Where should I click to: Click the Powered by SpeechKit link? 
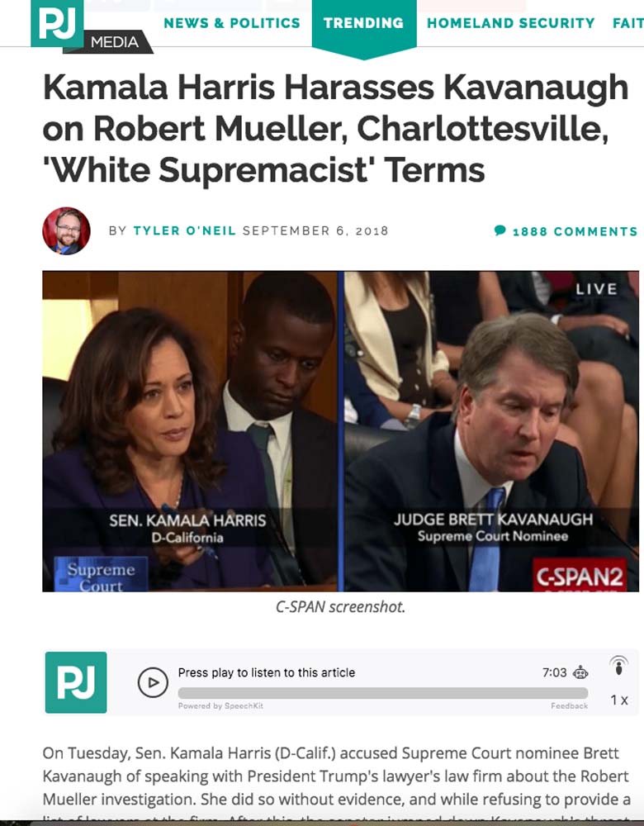coord(220,706)
